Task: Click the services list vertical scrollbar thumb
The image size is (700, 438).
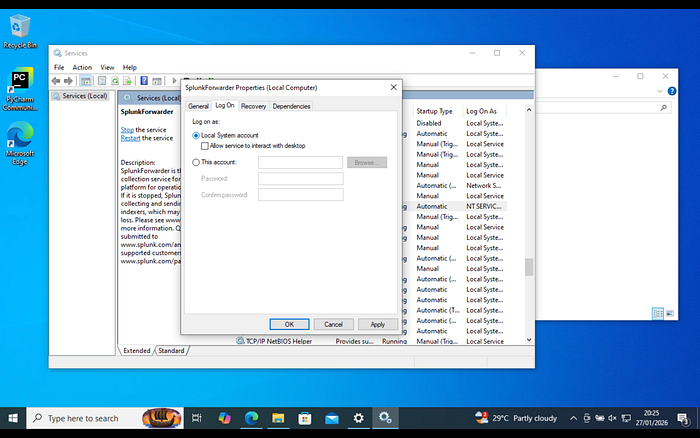Action: [x=529, y=267]
